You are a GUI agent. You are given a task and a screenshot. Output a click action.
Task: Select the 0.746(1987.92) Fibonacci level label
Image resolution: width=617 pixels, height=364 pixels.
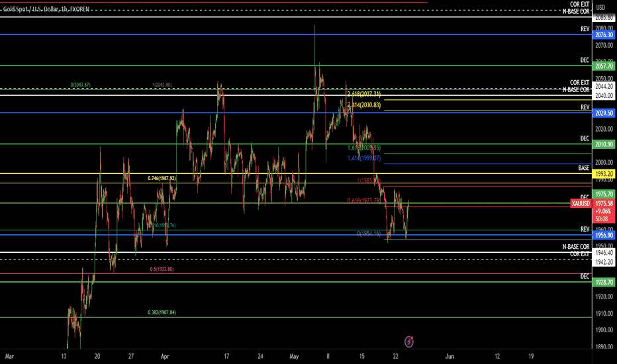[162, 178]
